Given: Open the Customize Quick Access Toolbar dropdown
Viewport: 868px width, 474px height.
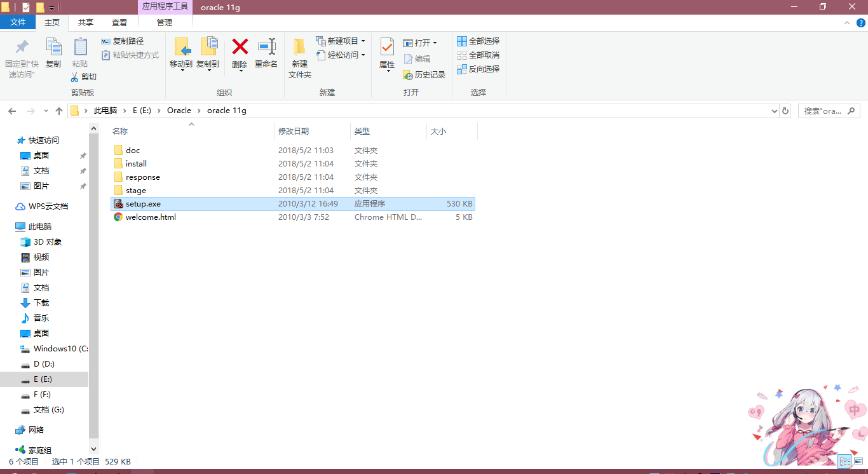Looking at the screenshot, I should (x=51, y=8).
